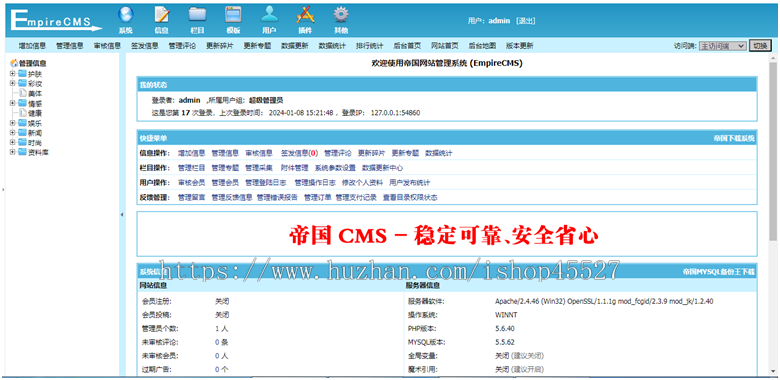The width and height of the screenshot is (780, 380).
Task: Select 排行统计 in the top menu bar
Action: click(370, 46)
